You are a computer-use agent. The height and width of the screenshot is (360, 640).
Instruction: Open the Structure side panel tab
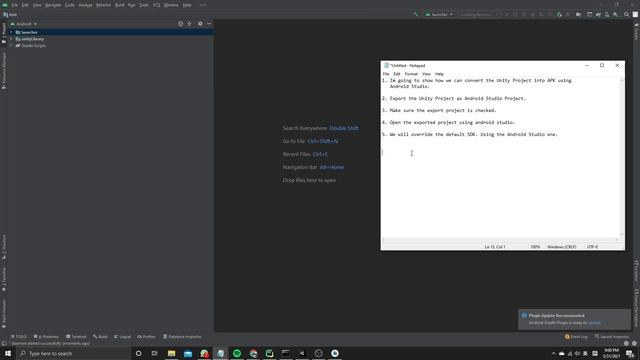[4, 247]
